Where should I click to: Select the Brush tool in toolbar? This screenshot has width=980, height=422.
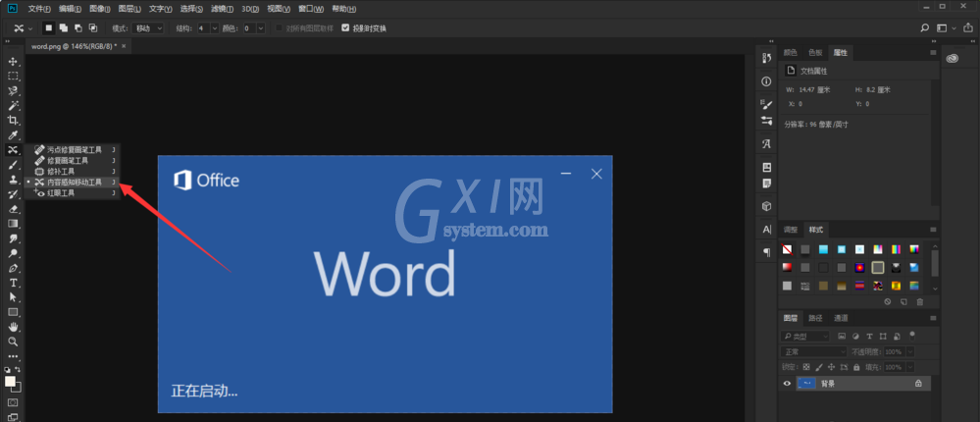coord(13,165)
